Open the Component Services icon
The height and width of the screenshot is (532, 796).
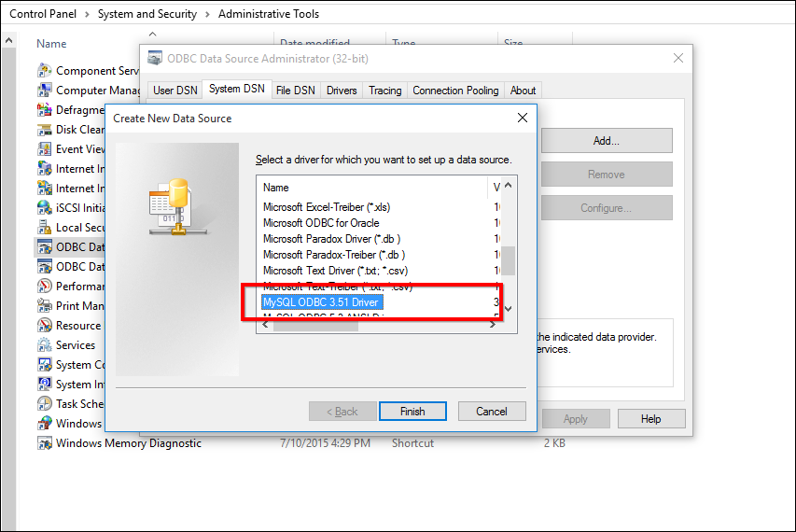pyautogui.click(x=45, y=70)
